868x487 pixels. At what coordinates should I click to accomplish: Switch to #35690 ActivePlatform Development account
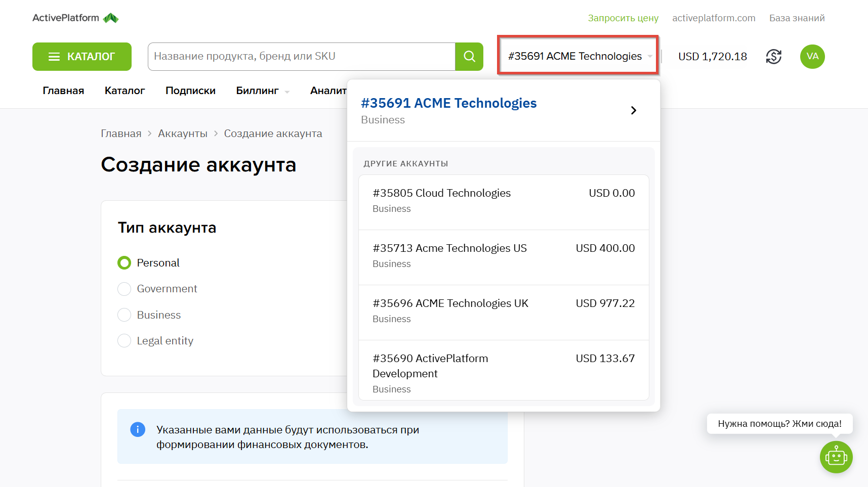pyautogui.click(x=504, y=370)
